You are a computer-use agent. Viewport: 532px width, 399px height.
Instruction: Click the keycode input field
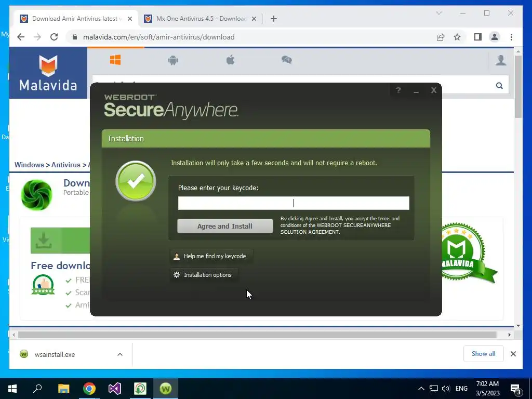coord(294,203)
